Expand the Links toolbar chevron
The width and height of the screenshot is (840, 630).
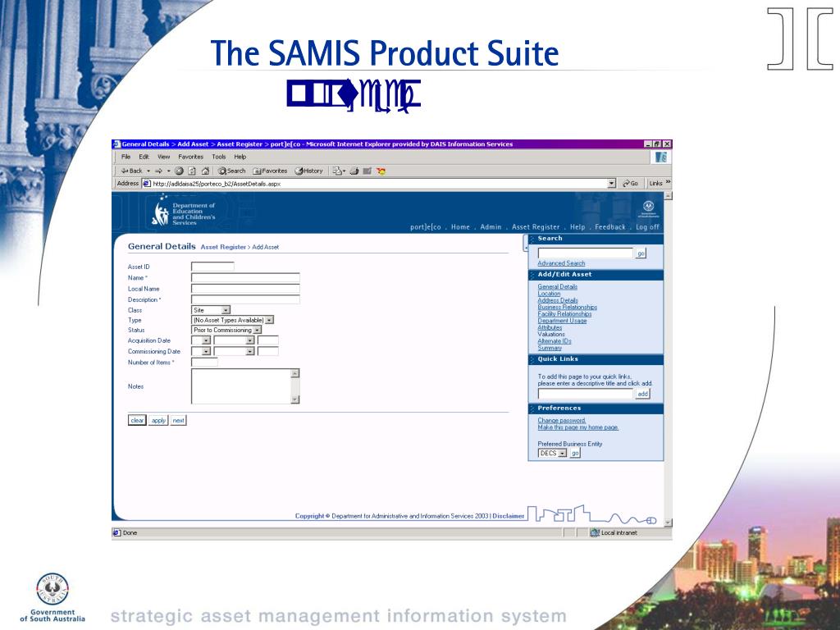(668, 183)
